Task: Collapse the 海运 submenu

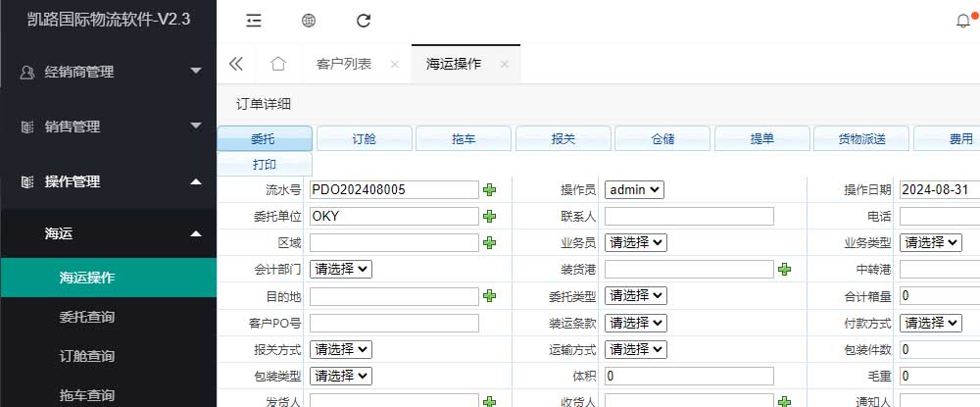Action: [x=108, y=233]
